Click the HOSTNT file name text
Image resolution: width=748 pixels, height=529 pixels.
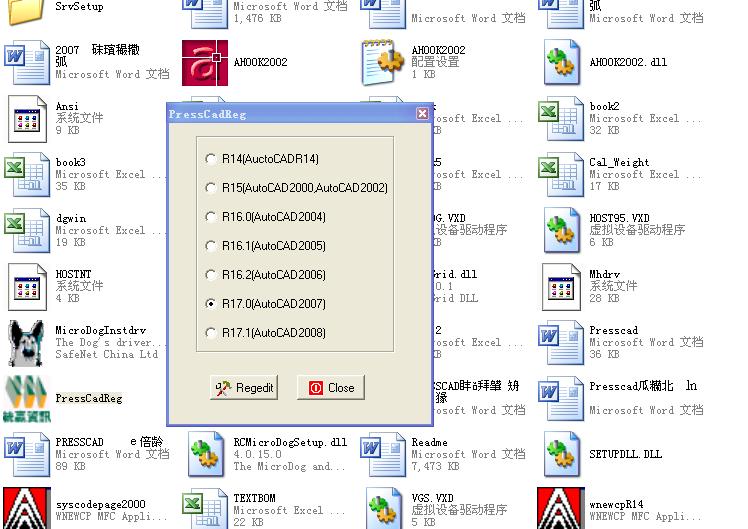coord(73,274)
